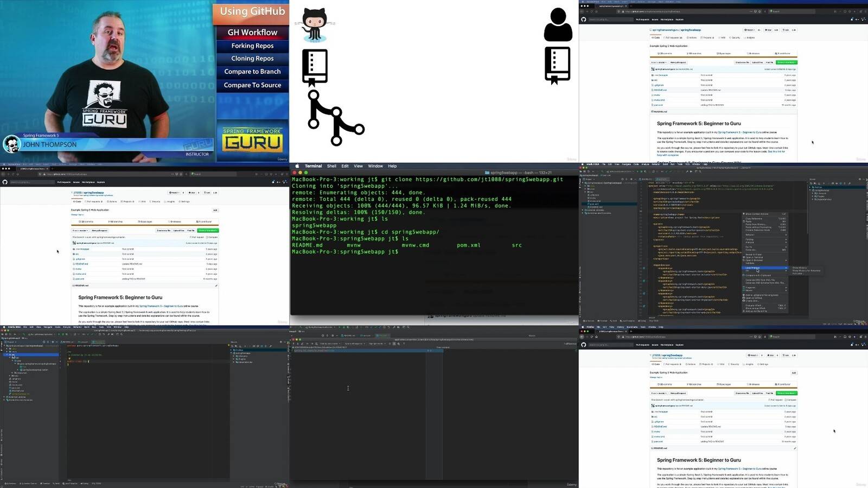This screenshot has height=488, width=868.
Task: Open the Terminal menu in the macOS menu bar
Action: (x=313, y=166)
